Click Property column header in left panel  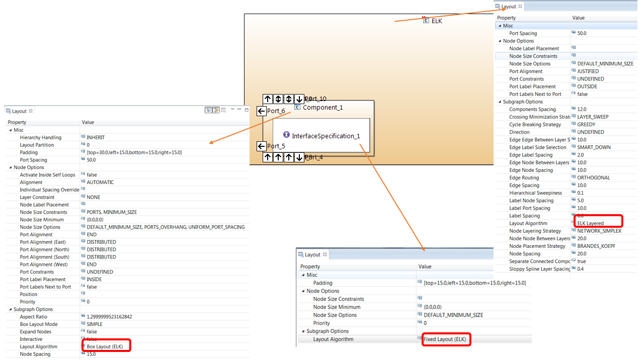(42, 122)
